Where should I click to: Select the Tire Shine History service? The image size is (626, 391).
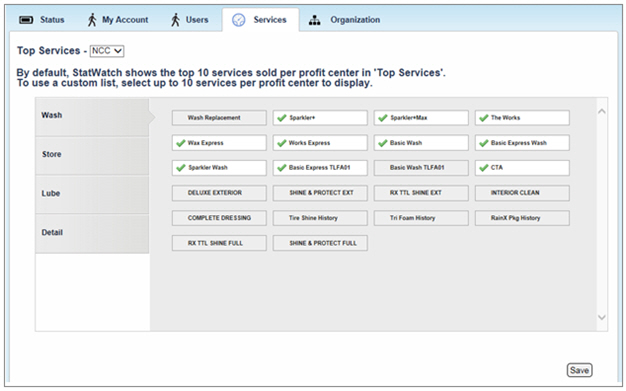320,218
